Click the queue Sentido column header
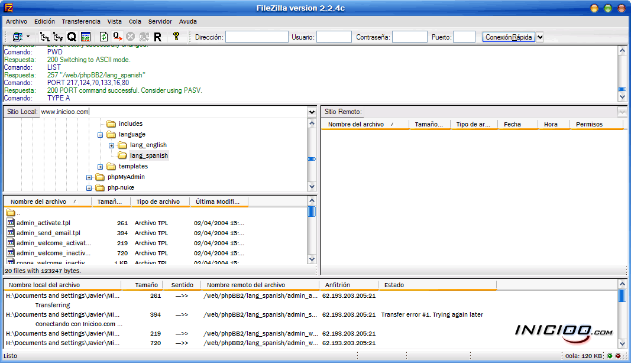The width and height of the screenshot is (631, 364). tap(182, 285)
